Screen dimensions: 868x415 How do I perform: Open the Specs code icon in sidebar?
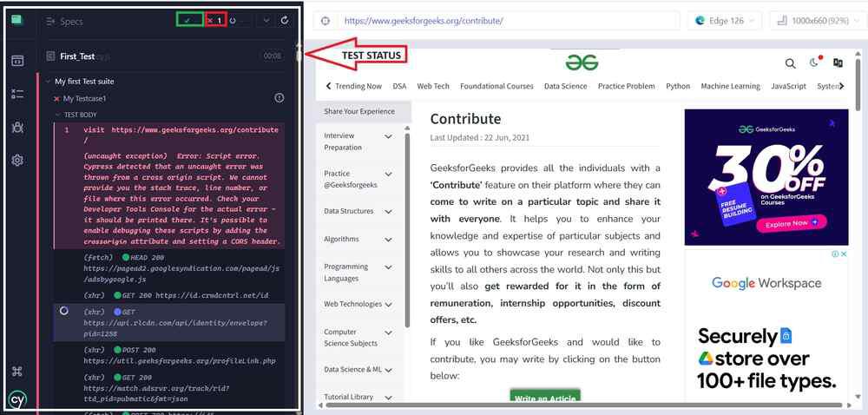[17, 61]
